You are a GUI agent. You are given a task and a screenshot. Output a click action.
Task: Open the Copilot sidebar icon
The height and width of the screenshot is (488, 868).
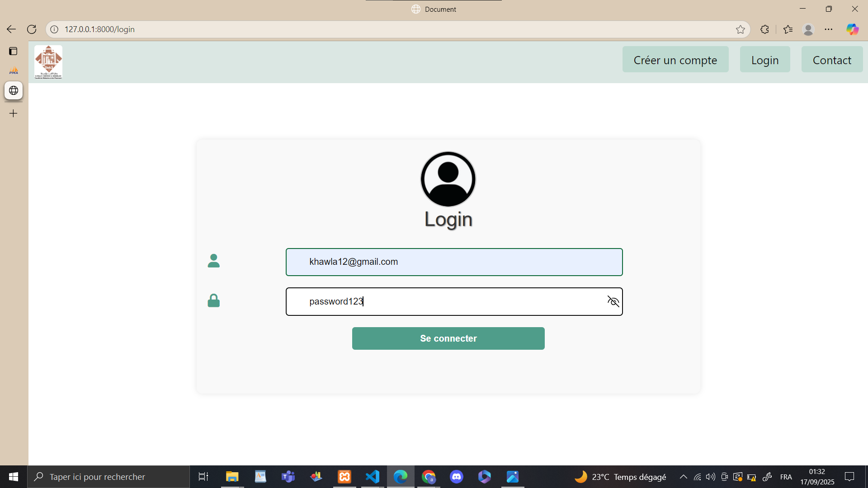click(x=853, y=29)
